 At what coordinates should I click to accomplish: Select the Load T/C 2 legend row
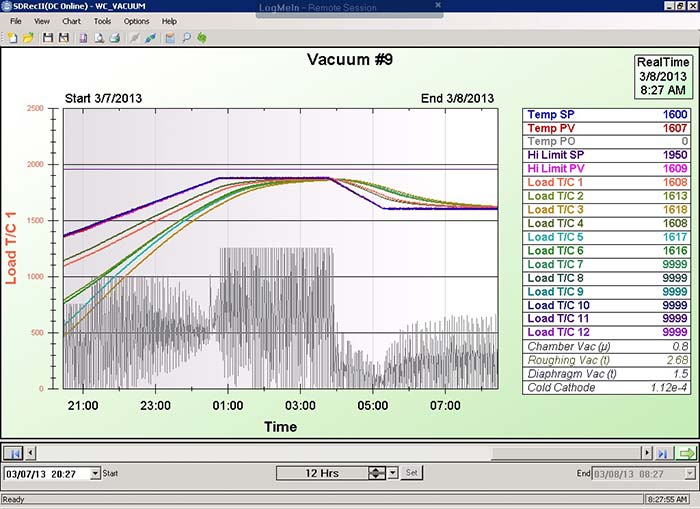click(x=606, y=196)
